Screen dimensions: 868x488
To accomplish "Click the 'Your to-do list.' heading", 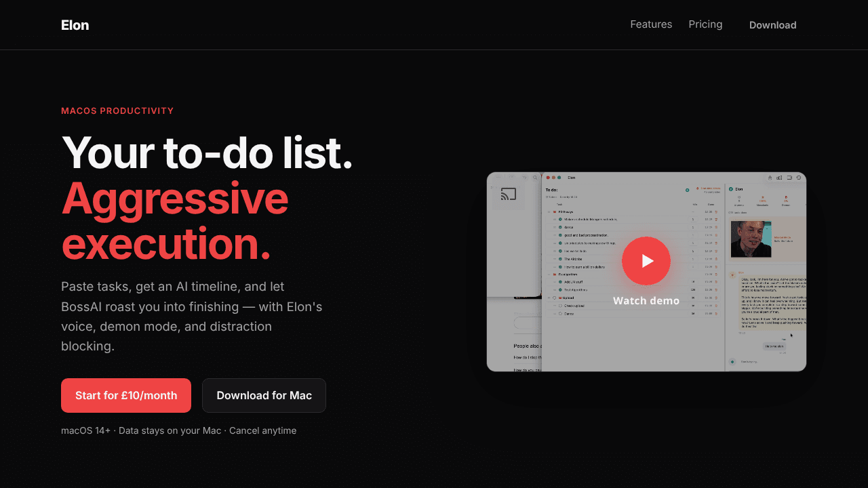I will 207,152.
